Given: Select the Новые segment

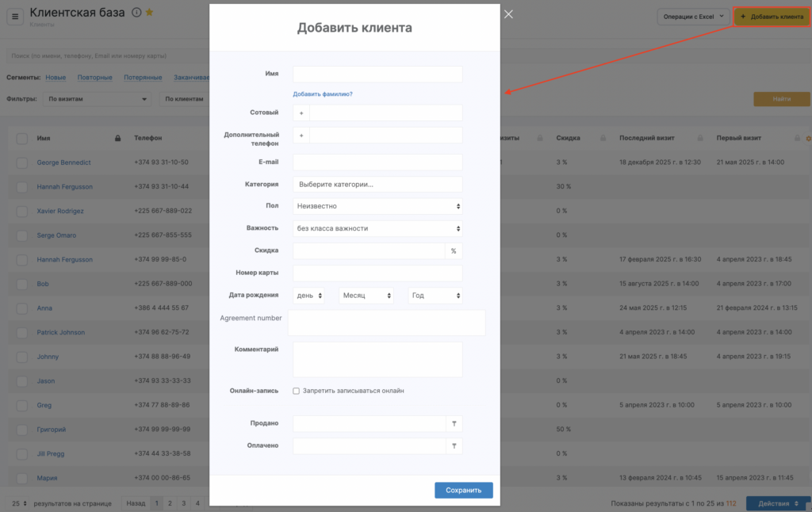Looking at the screenshot, I should tap(56, 78).
